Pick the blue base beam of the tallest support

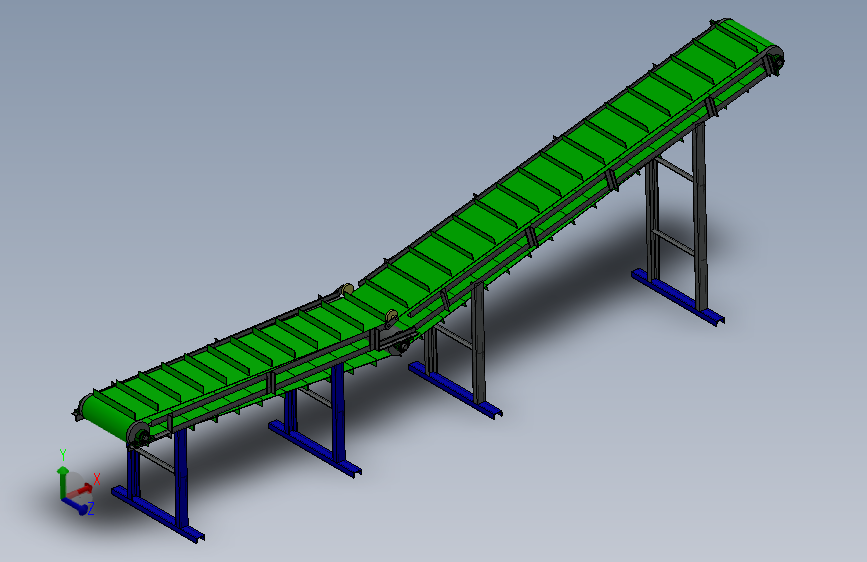(x=678, y=297)
